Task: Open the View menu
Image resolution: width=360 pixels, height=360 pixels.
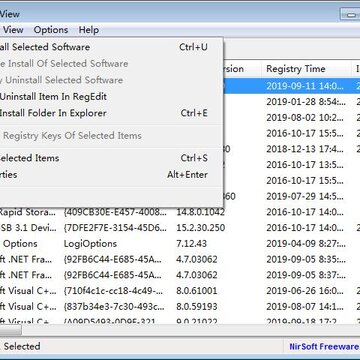Action: (13, 30)
